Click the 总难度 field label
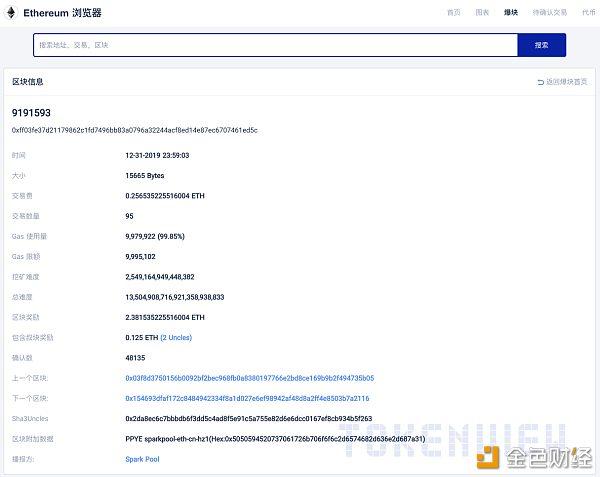 click(x=22, y=297)
